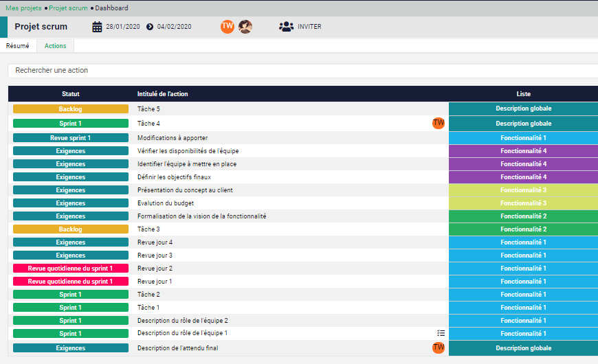Switch to the Actions tab
This screenshot has width=598, height=364.
click(56, 46)
